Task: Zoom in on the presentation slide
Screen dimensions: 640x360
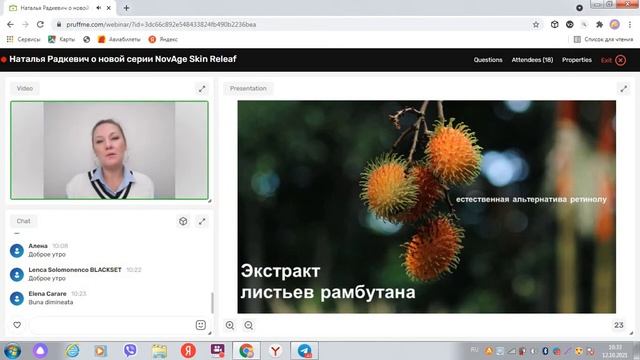Action: (x=230, y=325)
